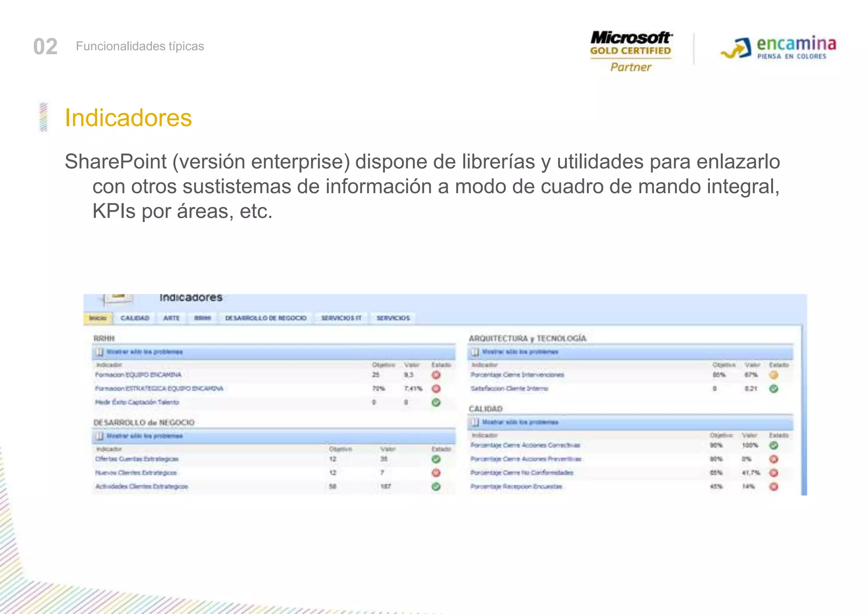Click value 7,41% in Formacion ESTRATEGICA row
Screen dimensions: 868x614
click(x=413, y=388)
